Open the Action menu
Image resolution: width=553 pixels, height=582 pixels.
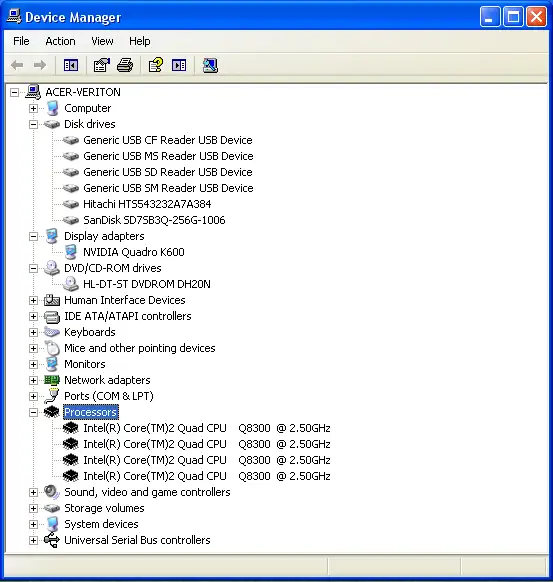coord(60,41)
